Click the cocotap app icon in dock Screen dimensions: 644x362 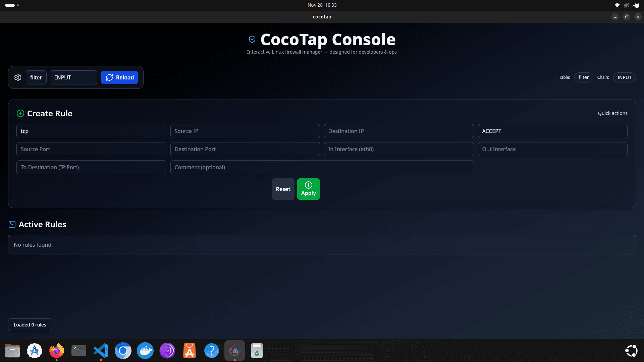pyautogui.click(x=235, y=351)
